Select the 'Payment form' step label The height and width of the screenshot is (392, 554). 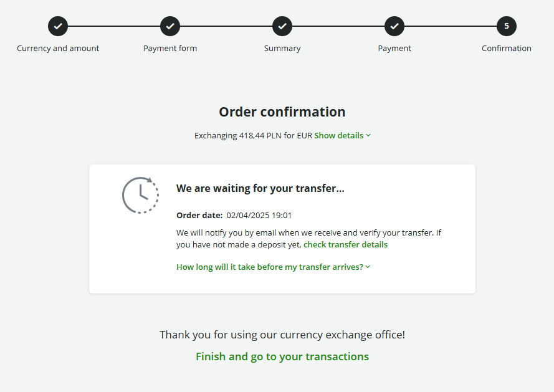point(170,48)
